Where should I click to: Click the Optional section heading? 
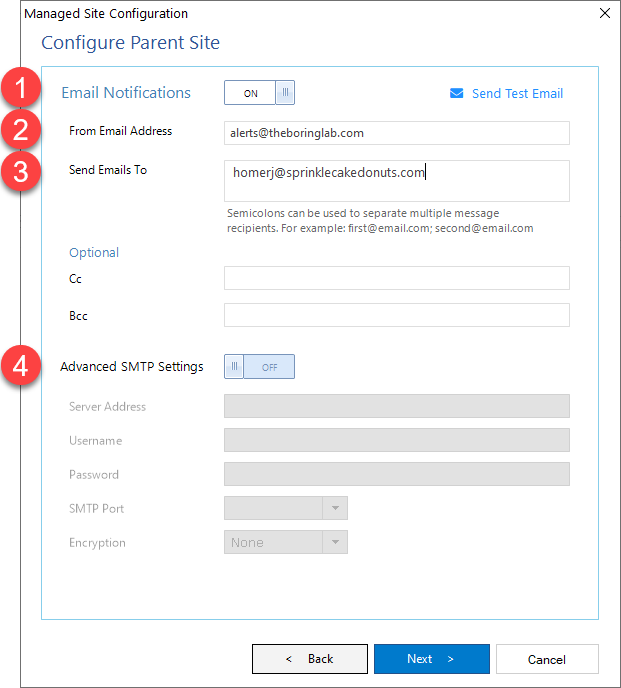(94, 253)
